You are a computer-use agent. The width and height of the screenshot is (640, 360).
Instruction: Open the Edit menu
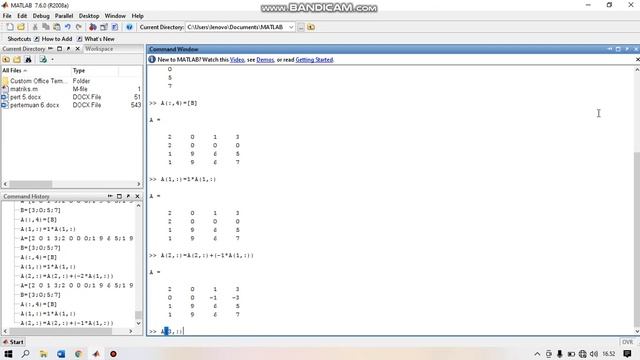(x=22, y=16)
